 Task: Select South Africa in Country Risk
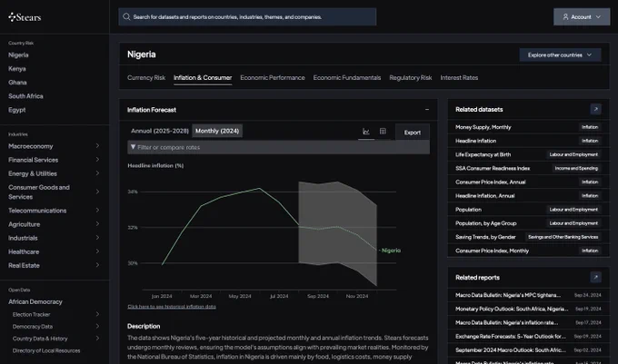25,96
